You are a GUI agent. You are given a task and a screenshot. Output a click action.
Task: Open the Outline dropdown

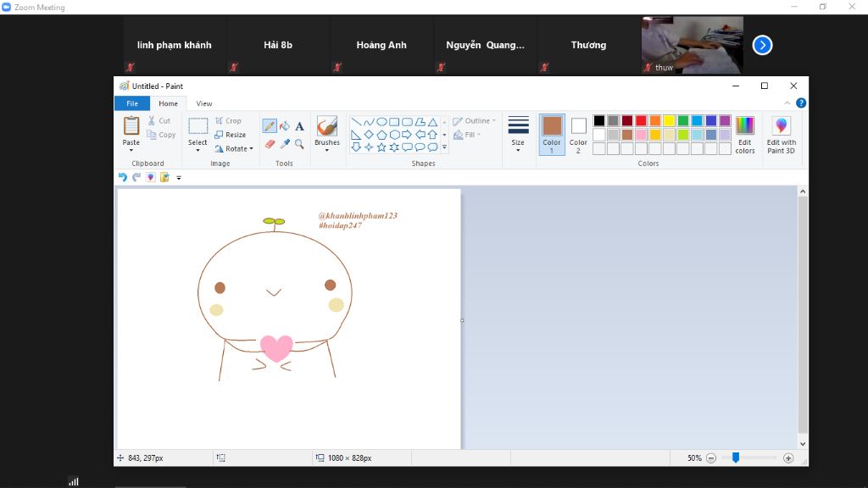475,121
